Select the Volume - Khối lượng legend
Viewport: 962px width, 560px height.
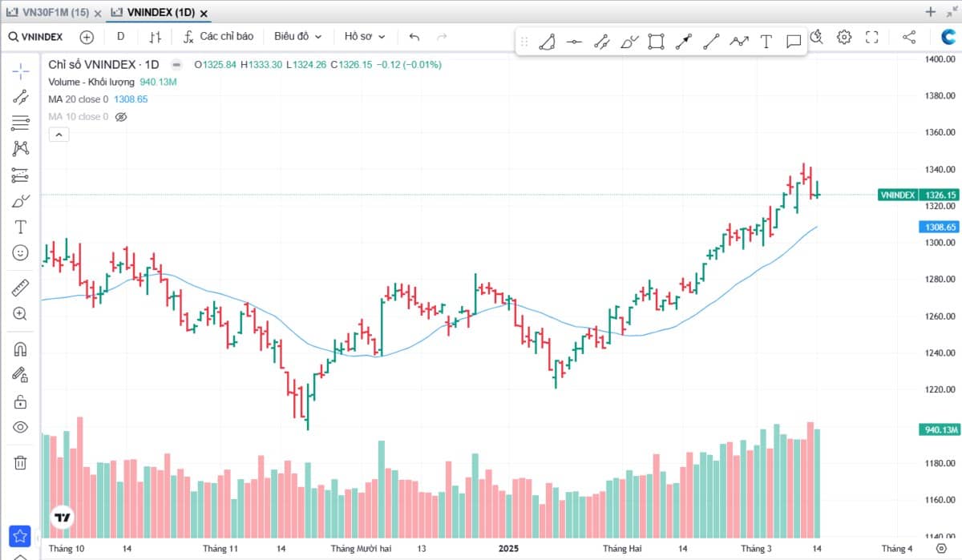tap(92, 82)
